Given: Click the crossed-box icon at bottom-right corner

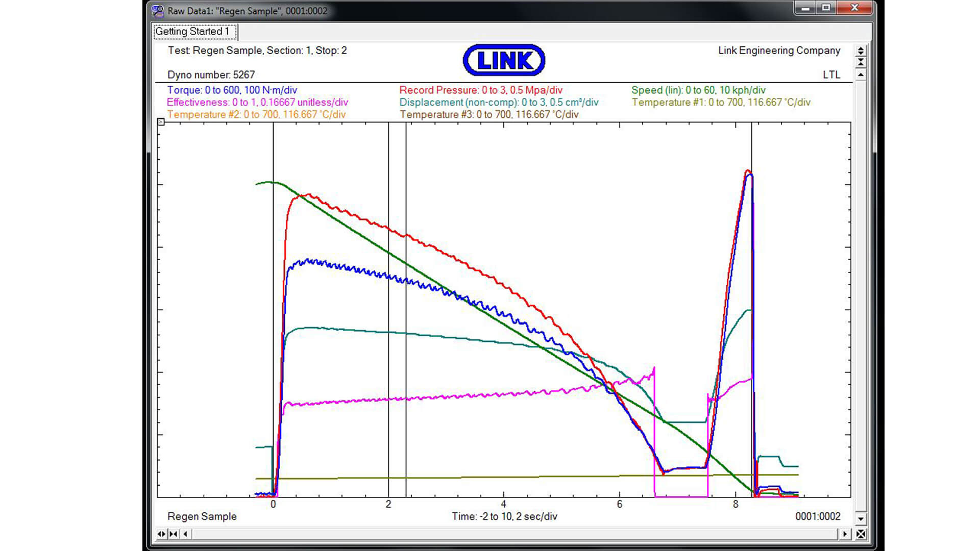Looking at the screenshot, I should point(861,534).
